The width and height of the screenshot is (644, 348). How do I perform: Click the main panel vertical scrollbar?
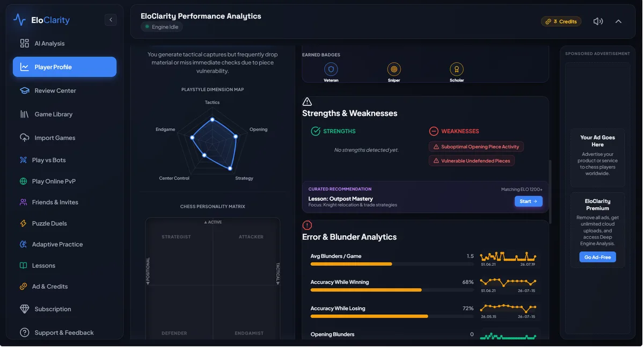[551, 191]
